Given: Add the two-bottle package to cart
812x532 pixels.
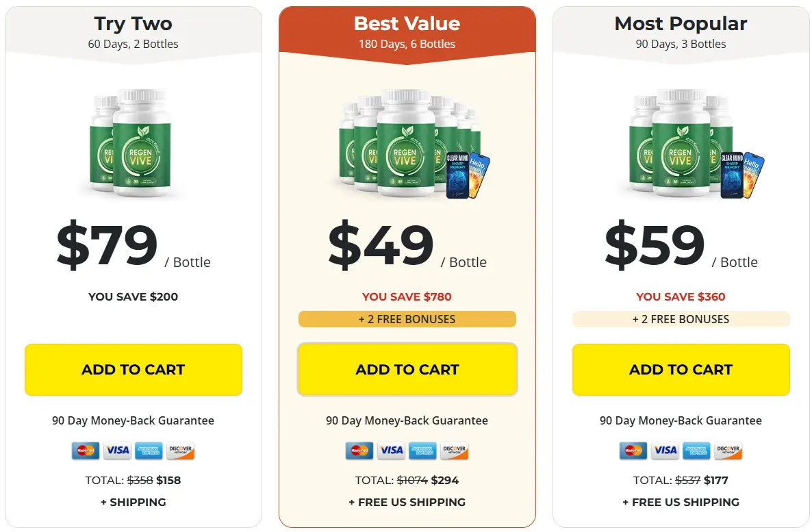Looking at the screenshot, I should (134, 370).
